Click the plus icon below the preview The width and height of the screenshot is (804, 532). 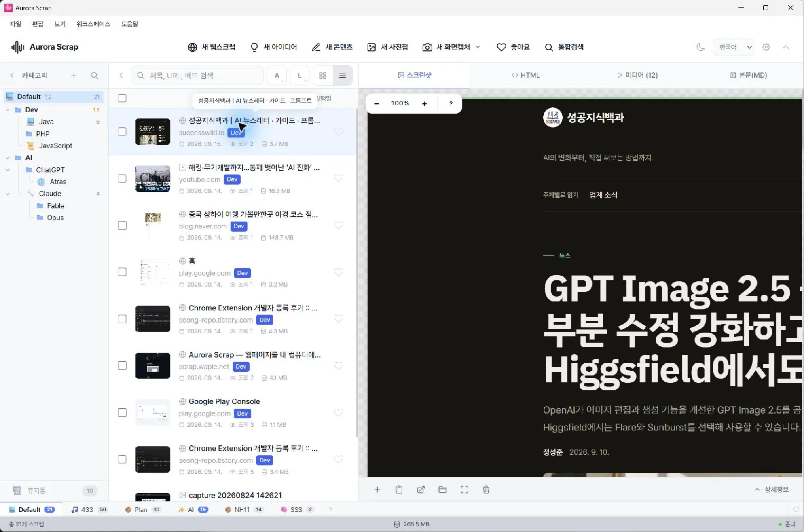coord(377,490)
